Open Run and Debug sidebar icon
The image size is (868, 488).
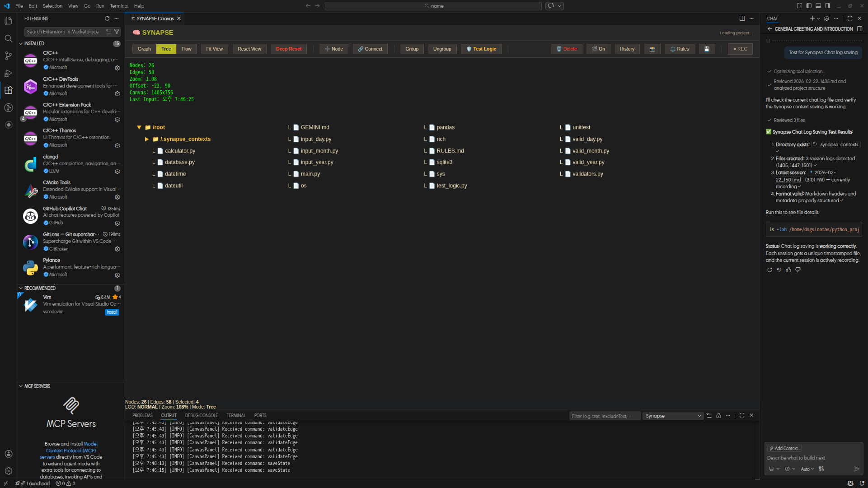tap(8, 73)
